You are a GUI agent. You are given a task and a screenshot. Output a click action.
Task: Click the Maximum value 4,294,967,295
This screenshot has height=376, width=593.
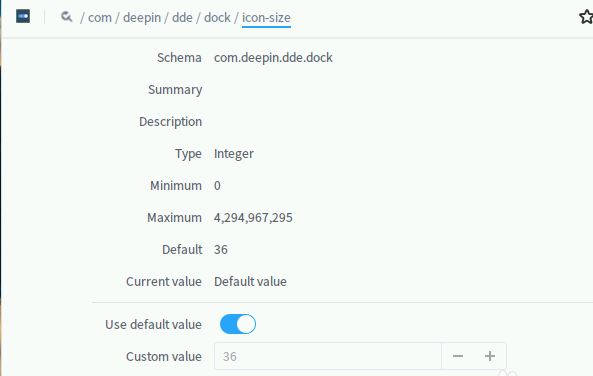[253, 218]
